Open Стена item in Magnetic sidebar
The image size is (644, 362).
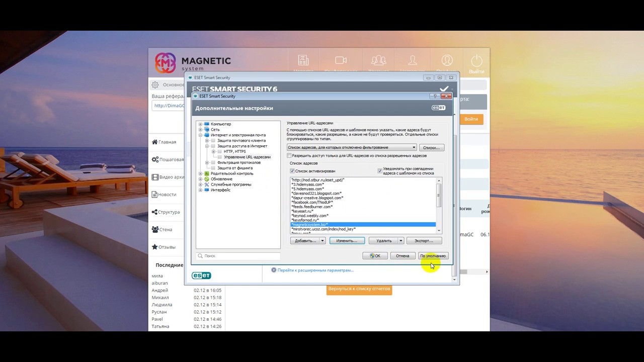[163, 230]
